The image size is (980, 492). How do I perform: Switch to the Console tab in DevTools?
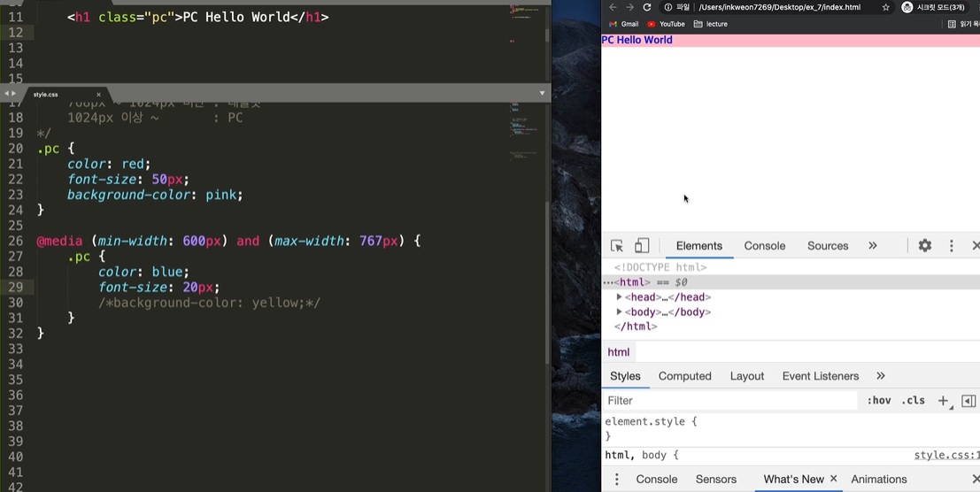tap(764, 245)
